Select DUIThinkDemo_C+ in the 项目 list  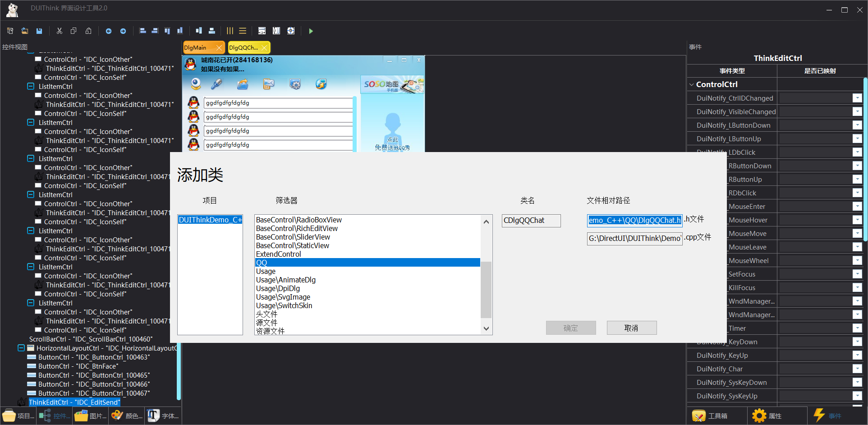210,220
